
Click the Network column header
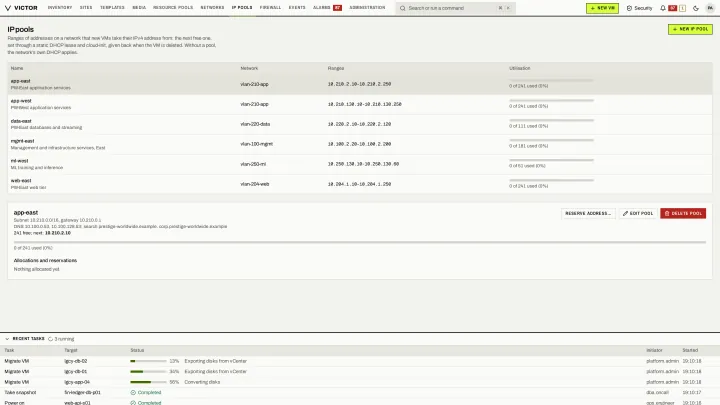(x=249, y=68)
